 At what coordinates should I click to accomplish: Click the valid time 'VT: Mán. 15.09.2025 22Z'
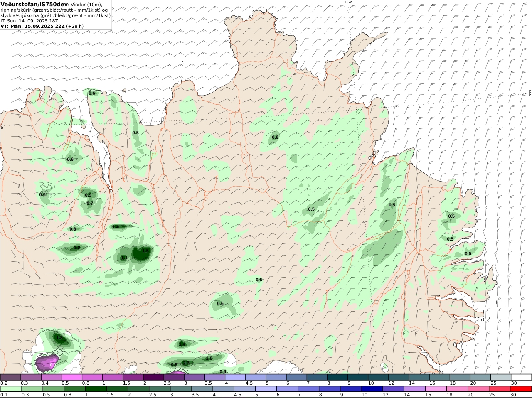(x=33, y=26)
